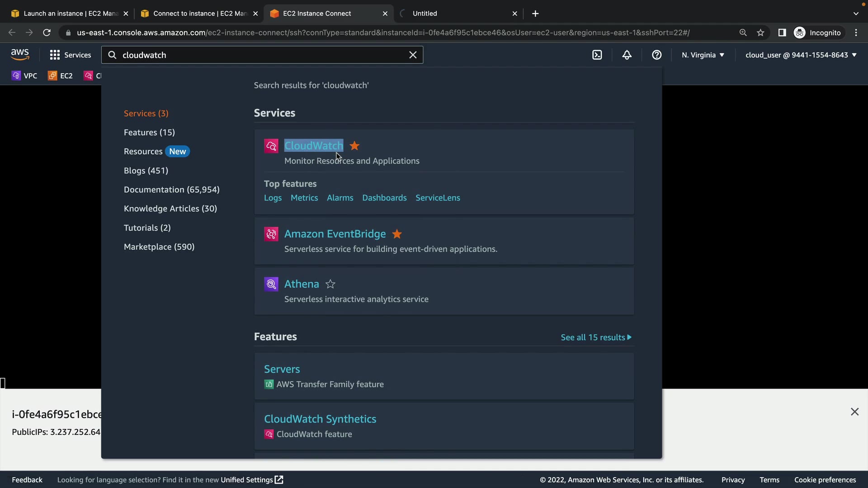Open the CloudWatch Synthetics feature link
Image resolution: width=868 pixels, height=488 pixels.
coord(320,419)
